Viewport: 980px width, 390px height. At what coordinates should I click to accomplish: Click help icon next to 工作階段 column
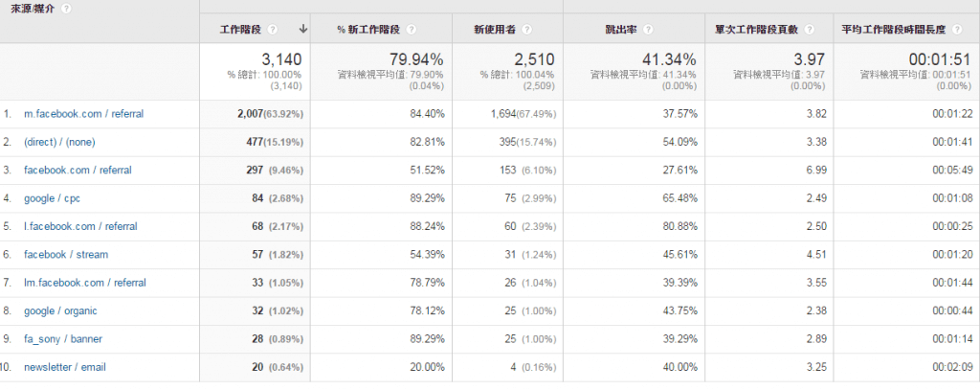(x=273, y=30)
